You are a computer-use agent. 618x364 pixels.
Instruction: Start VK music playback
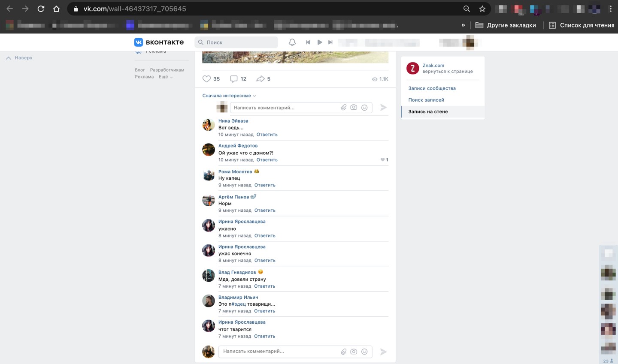[x=320, y=42]
